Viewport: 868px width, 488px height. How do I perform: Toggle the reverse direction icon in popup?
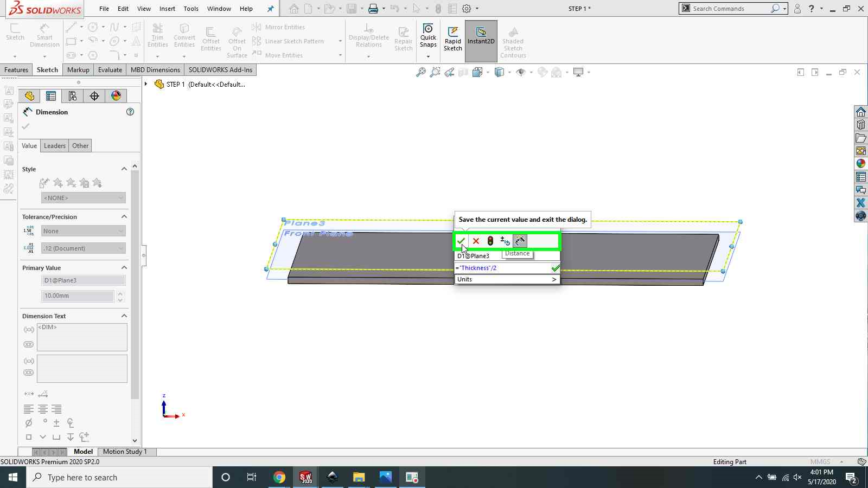pyautogui.click(x=505, y=241)
